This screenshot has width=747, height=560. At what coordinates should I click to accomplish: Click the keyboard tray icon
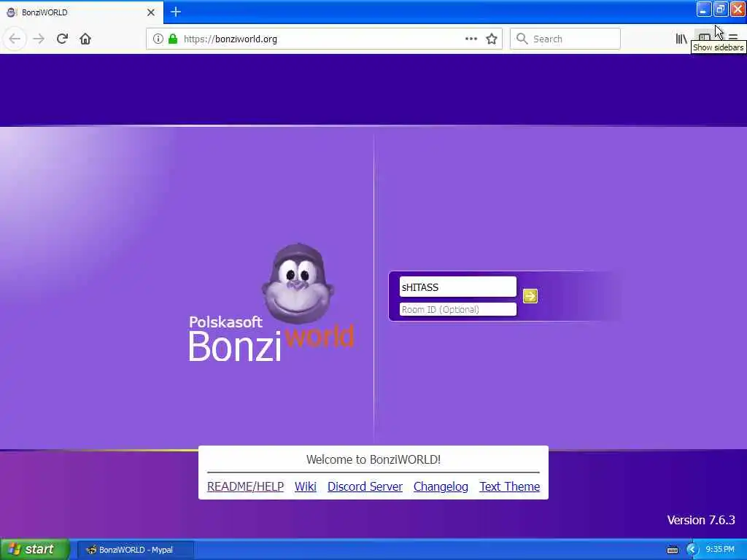(x=672, y=550)
